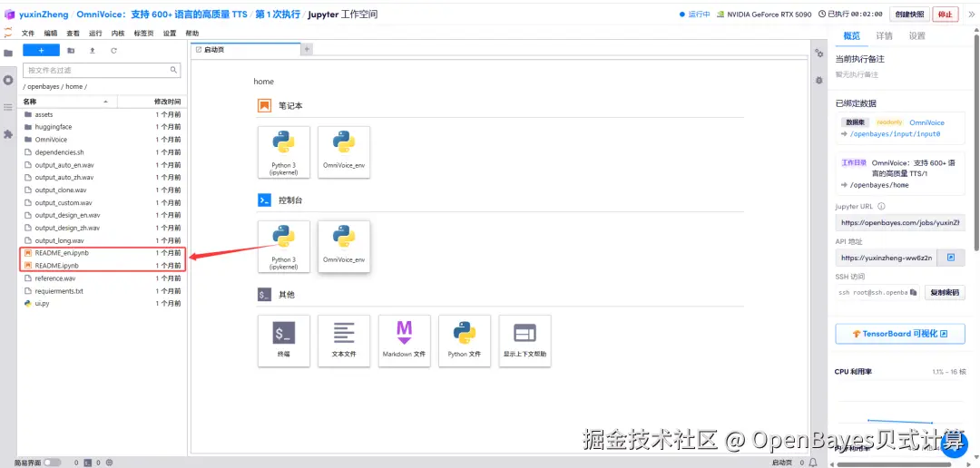Switch to the 概览 tab
980x468 pixels.
tap(852, 36)
